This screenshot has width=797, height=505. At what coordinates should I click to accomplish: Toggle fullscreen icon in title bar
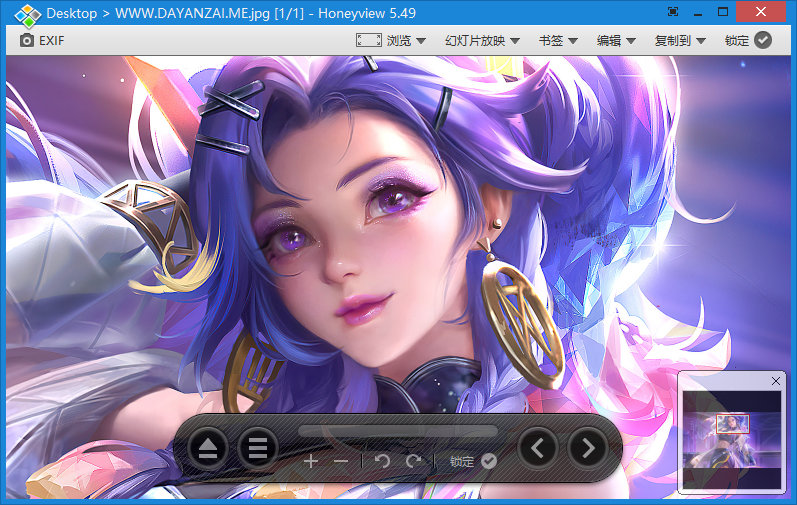[672, 12]
